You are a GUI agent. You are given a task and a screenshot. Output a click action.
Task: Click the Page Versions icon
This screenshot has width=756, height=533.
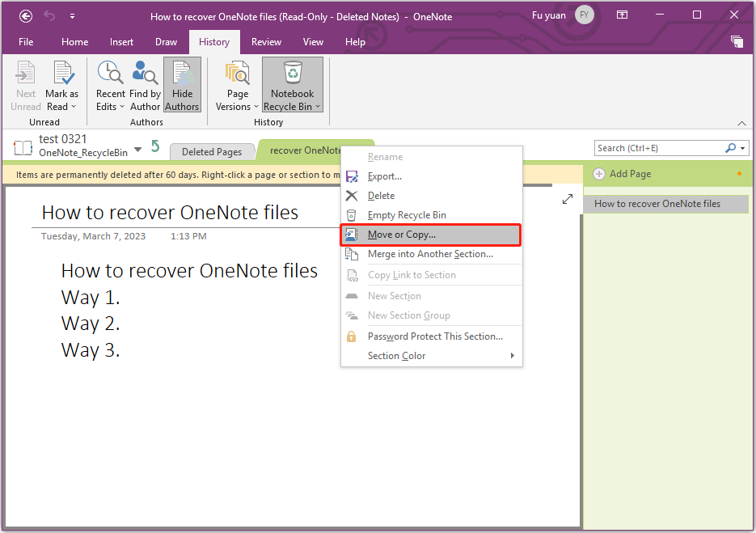[x=237, y=72]
